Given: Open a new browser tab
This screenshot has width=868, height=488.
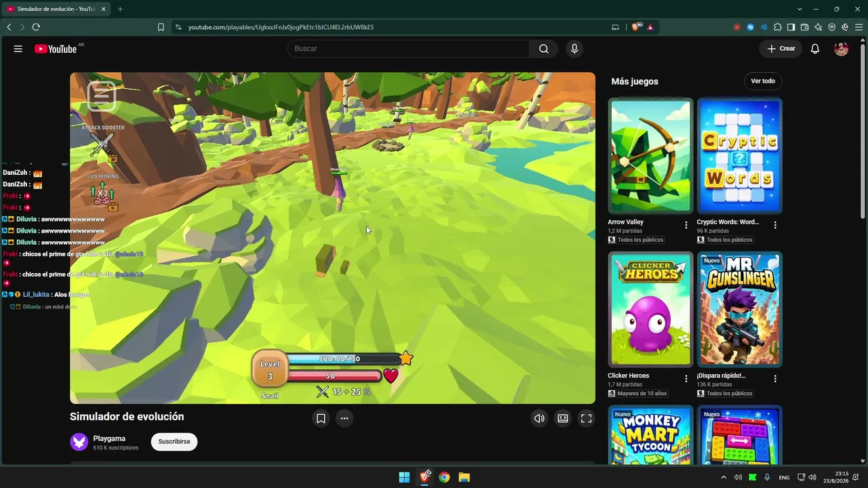Looking at the screenshot, I should (x=120, y=9).
